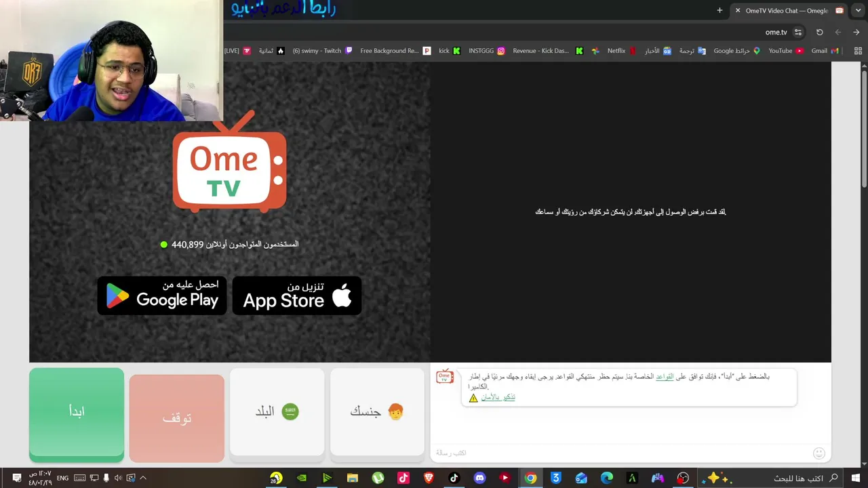Open the INSTGGG Instagram bookmark
868x488 pixels.
487,51
